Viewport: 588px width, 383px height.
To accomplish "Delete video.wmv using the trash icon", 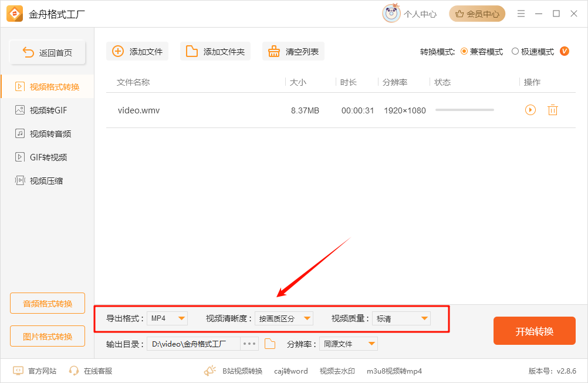I will (x=553, y=110).
